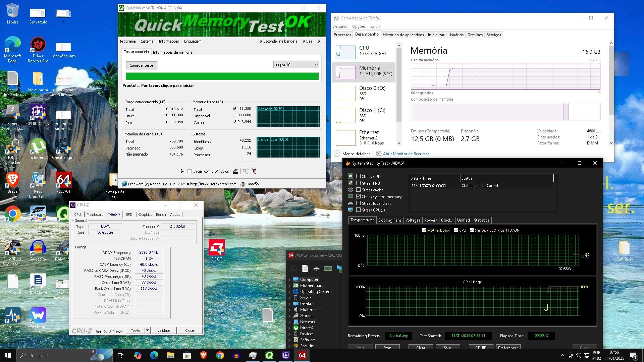Click the Começar teste button
This screenshot has height=362, width=644.
[141, 65]
